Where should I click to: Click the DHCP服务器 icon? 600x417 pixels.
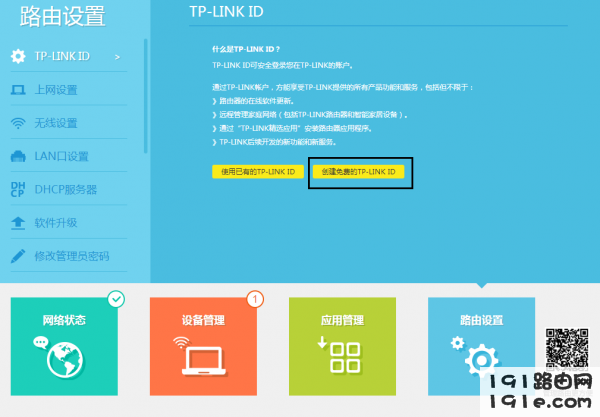[x=18, y=190]
